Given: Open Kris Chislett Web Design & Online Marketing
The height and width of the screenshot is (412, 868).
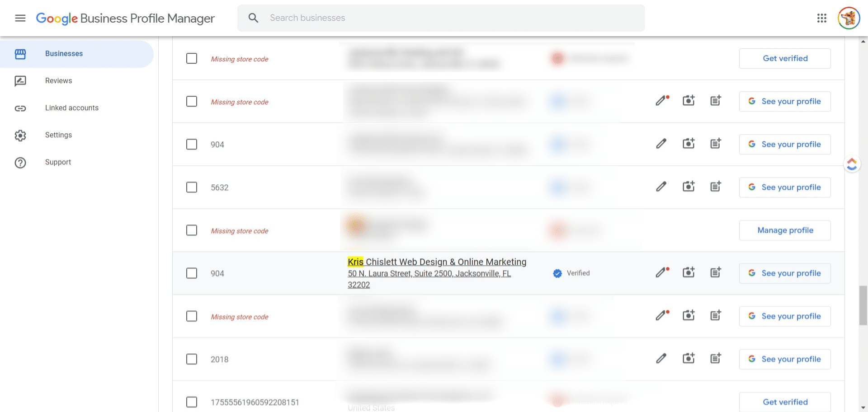Looking at the screenshot, I should (437, 262).
